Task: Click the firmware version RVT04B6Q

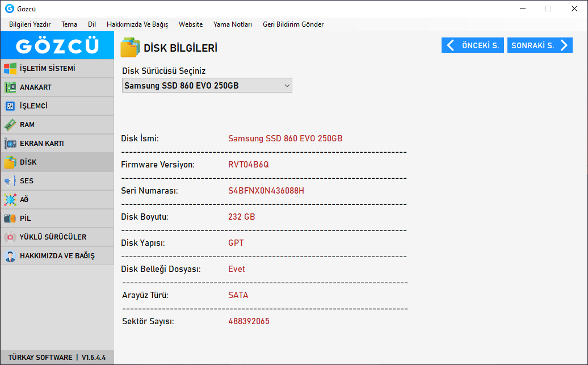Action: click(248, 165)
